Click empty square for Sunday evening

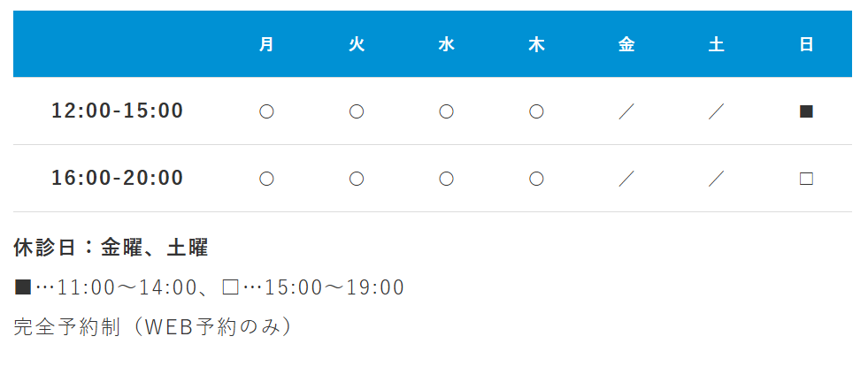coord(806,179)
